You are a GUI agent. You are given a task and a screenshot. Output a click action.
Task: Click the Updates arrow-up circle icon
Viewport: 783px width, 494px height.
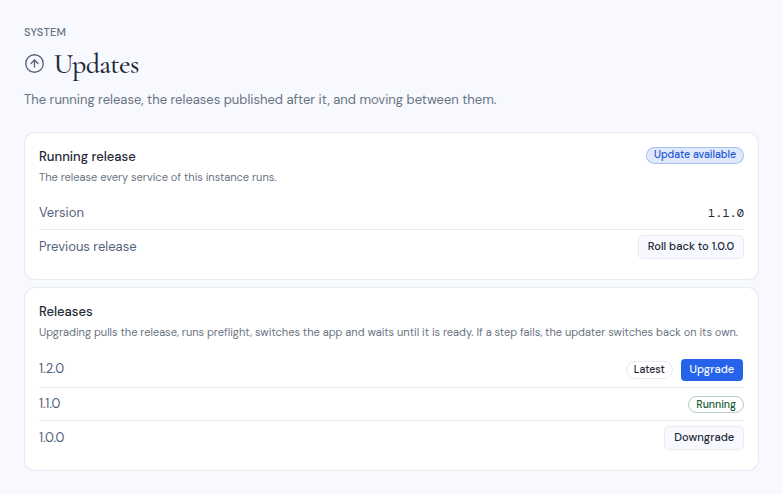pos(34,64)
